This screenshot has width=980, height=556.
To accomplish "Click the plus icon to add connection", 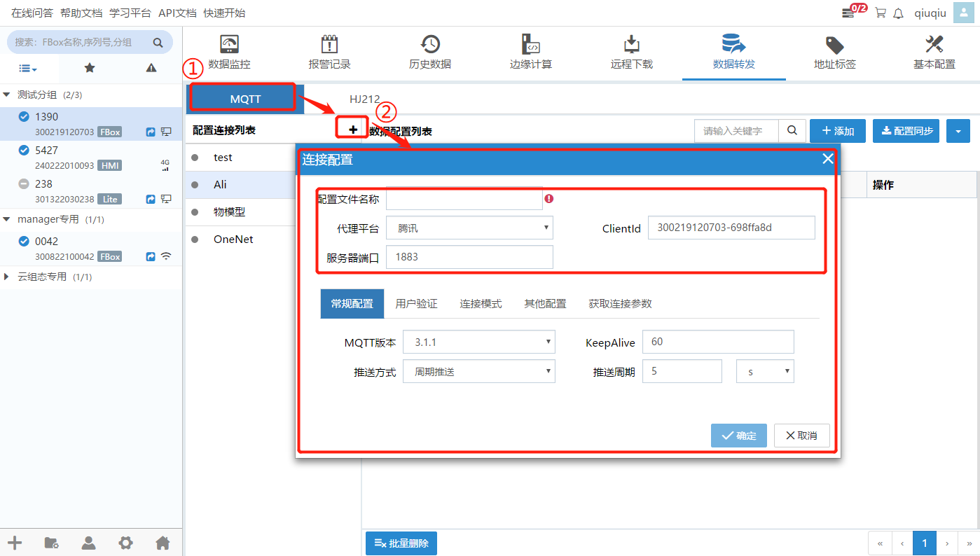I will [353, 130].
